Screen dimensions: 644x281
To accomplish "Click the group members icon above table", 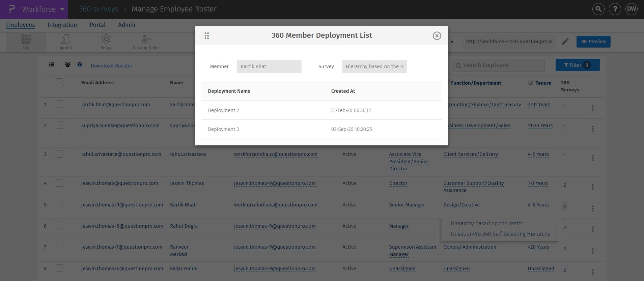I will [x=67, y=64].
